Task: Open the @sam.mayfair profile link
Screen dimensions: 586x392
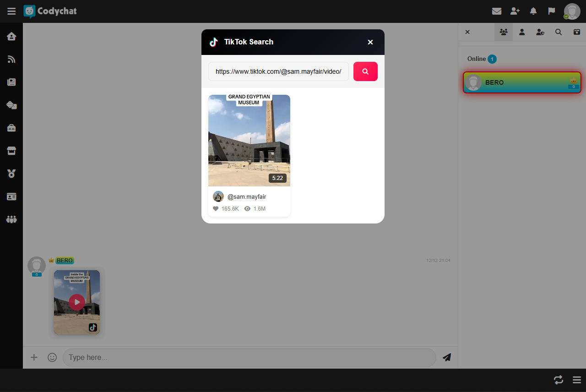Action: (x=246, y=196)
